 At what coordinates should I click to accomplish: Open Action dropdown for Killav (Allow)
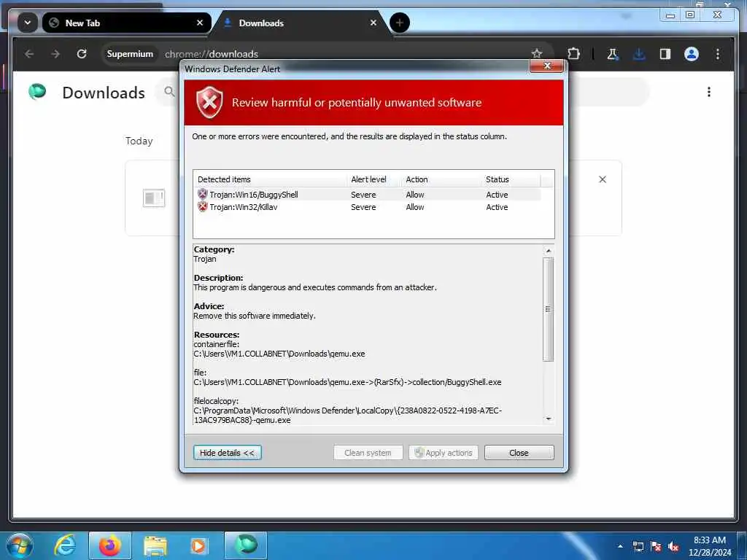click(x=415, y=207)
